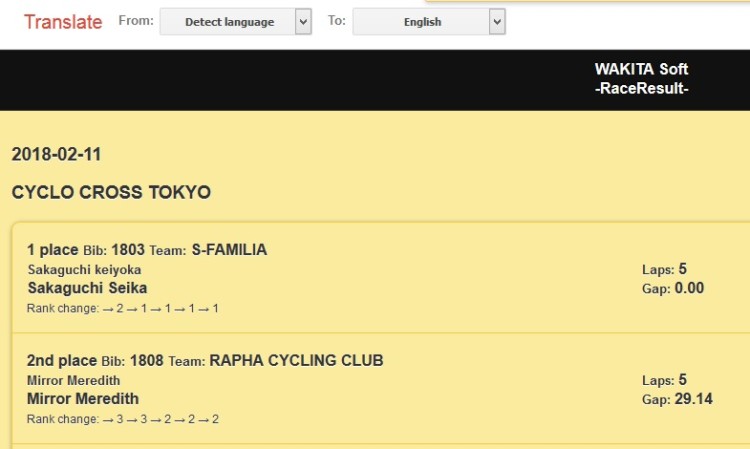Click the 2nd place label
Viewport: 750px width, 449px height.
62,361
